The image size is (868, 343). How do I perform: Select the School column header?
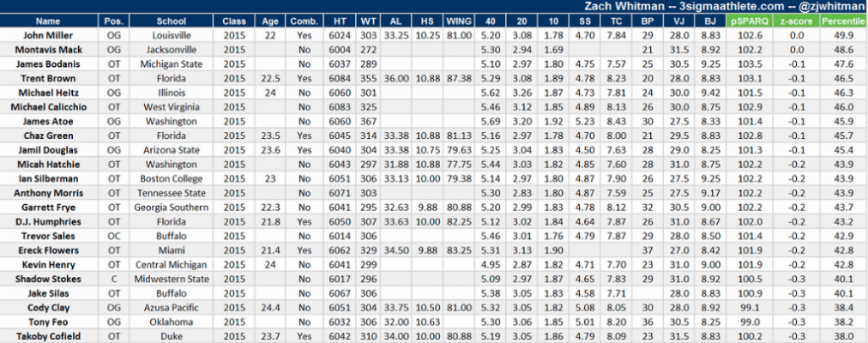pos(171,21)
